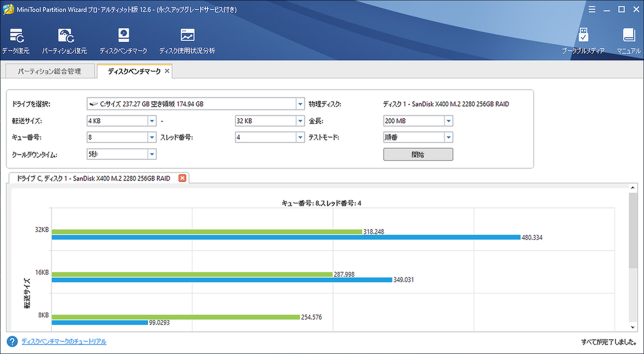Close the SanDisk X400 results tab
The width and height of the screenshot is (644, 354).
(x=182, y=178)
